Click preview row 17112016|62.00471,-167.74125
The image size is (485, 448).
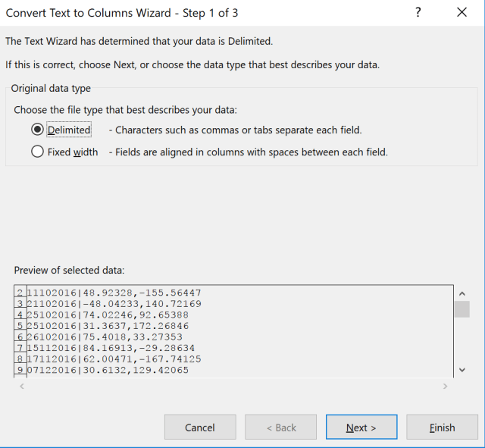click(114, 359)
